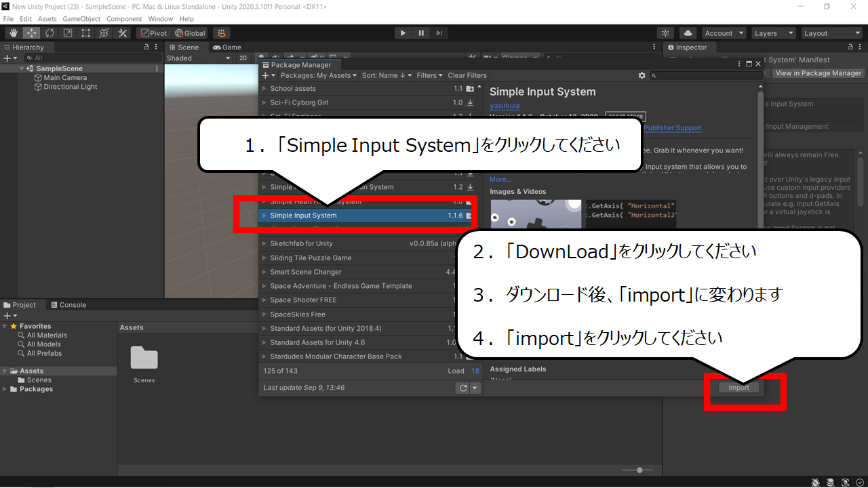
Task: Select the Rect tool
Action: pos(86,33)
